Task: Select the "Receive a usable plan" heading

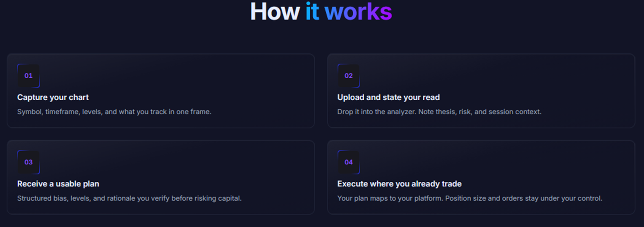Action: (58, 184)
